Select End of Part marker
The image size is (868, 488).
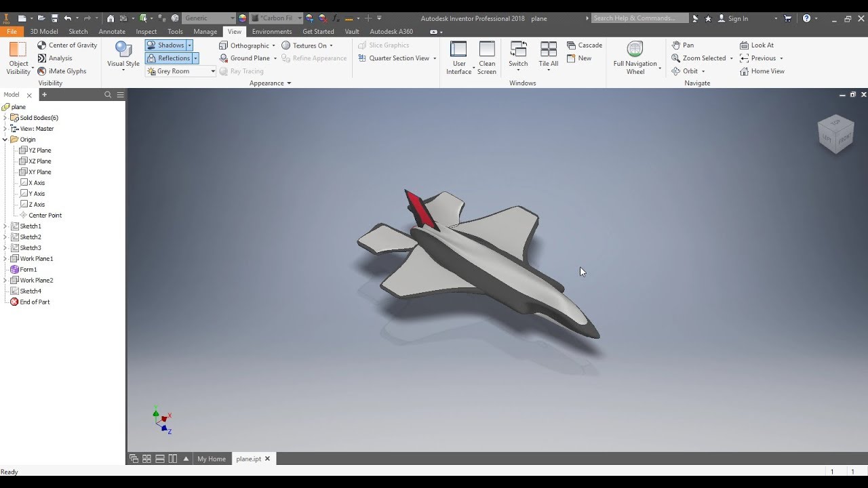[30, 302]
